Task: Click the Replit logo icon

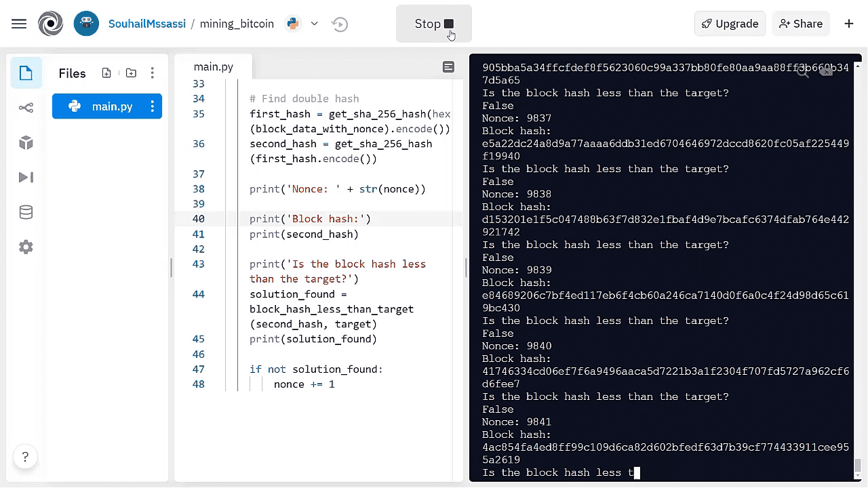Action: pos(51,24)
